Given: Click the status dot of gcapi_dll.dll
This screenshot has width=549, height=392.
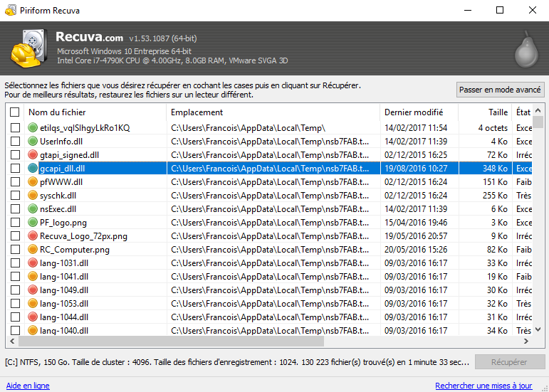Looking at the screenshot, I should tap(33, 168).
